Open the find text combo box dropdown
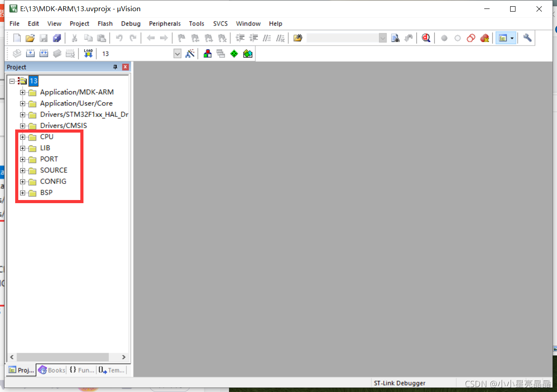Viewport: 557px width, 392px height. click(383, 38)
